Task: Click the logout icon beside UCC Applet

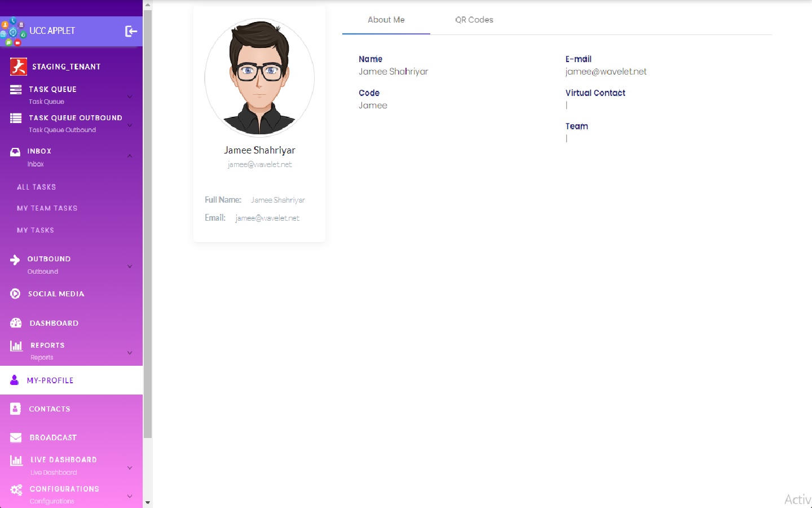Action: pyautogui.click(x=131, y=31)
